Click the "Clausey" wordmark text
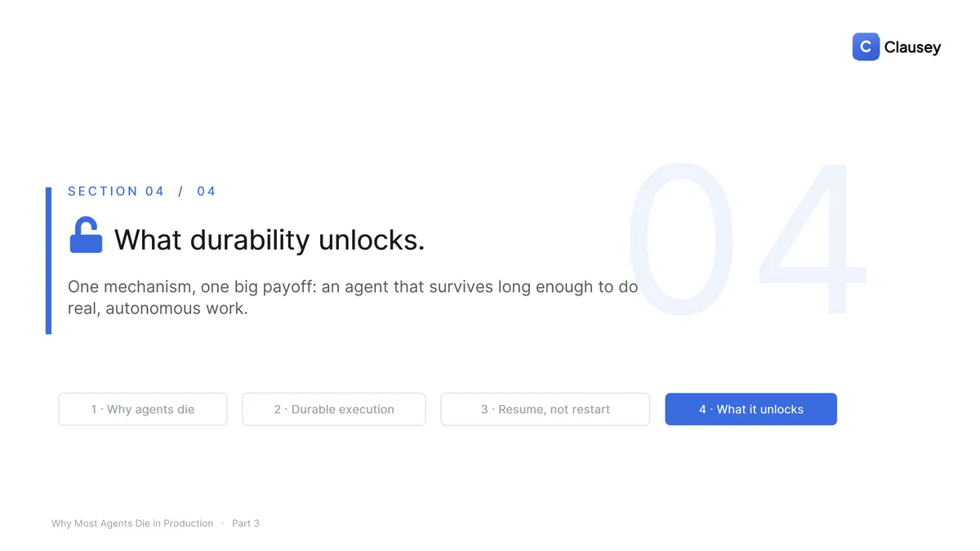980x551 pixels. tap(912, 47)
